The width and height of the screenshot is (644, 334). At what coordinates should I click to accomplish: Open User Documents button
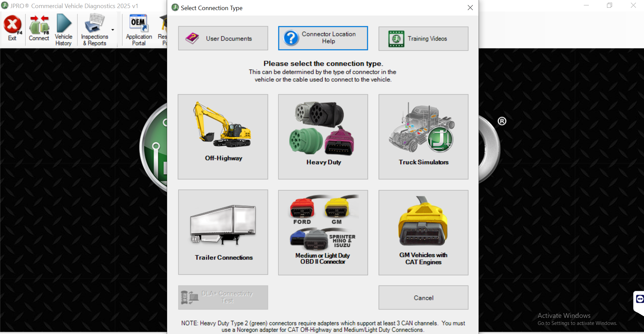click(x=223, y=38)
